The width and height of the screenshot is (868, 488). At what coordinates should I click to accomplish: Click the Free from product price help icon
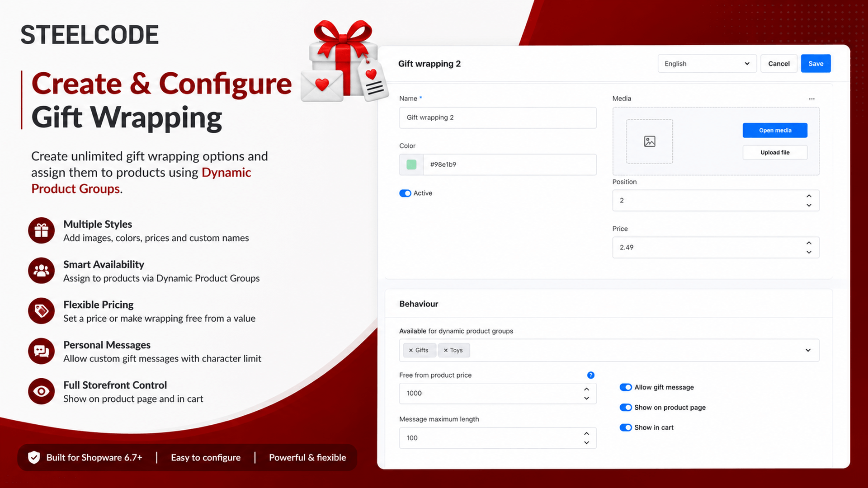590,375
